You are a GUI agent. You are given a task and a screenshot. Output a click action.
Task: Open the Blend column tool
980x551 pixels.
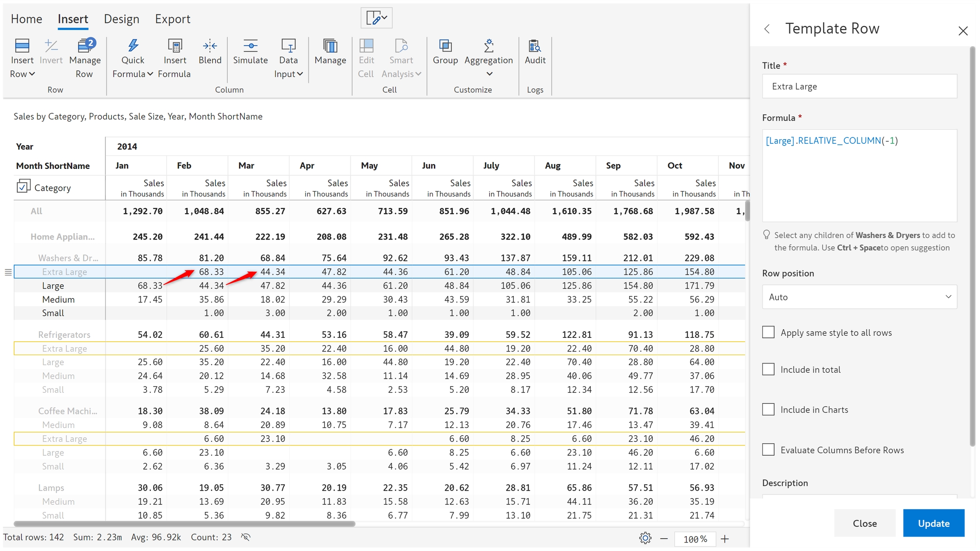pyautogui.click(x=210, y=46)
